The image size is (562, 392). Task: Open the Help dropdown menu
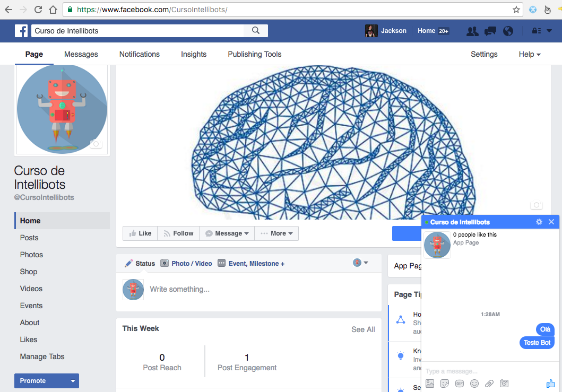(x=529, y=54)
